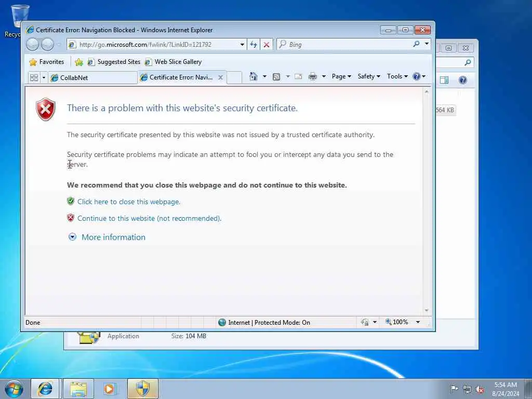Click the taskbar clock showing 5:54 AM

[x=506, y=389]
